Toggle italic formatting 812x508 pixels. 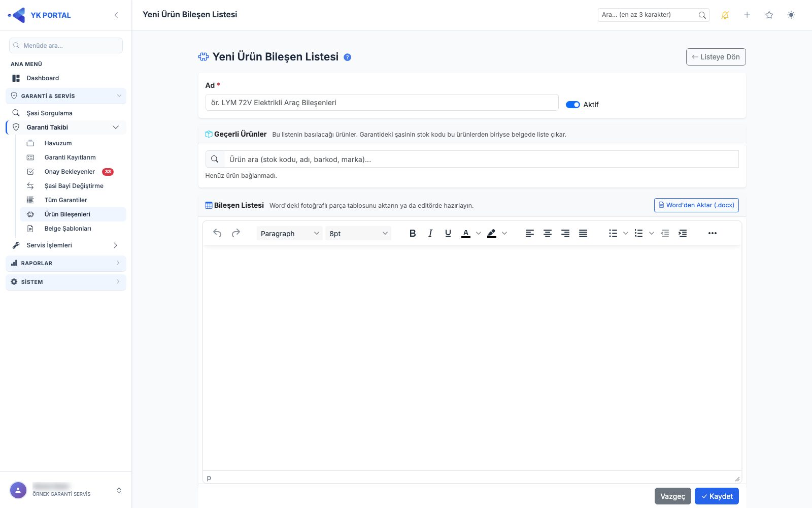coord(430,233)
